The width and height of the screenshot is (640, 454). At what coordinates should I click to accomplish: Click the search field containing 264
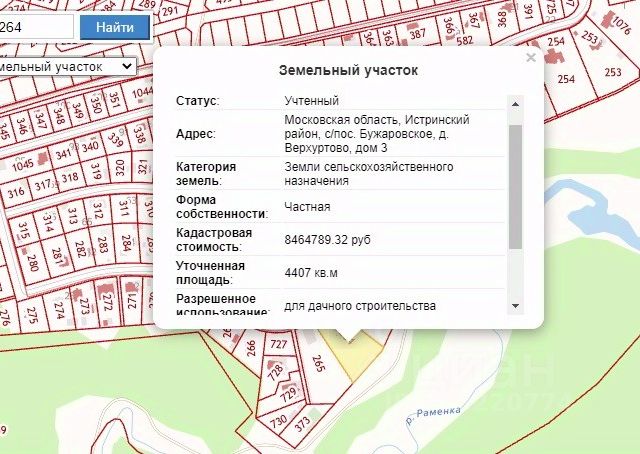tap(36, 27)
